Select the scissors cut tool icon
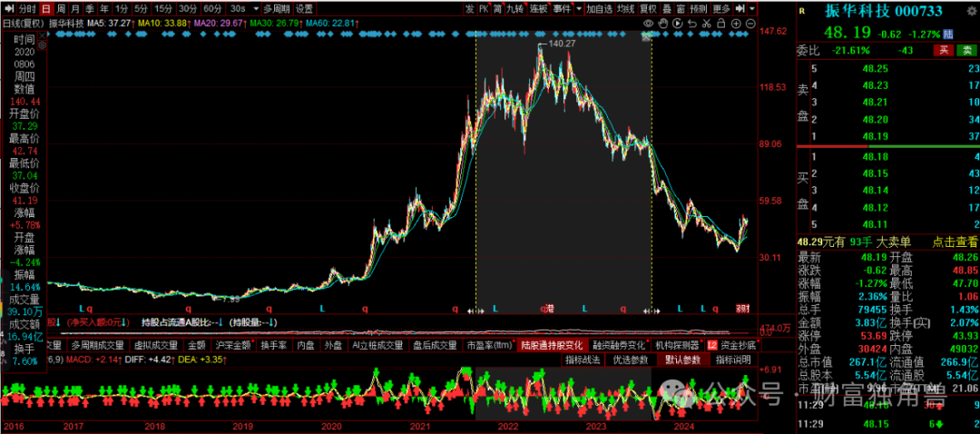Screen dimensions: 980x434 (706, 23)
